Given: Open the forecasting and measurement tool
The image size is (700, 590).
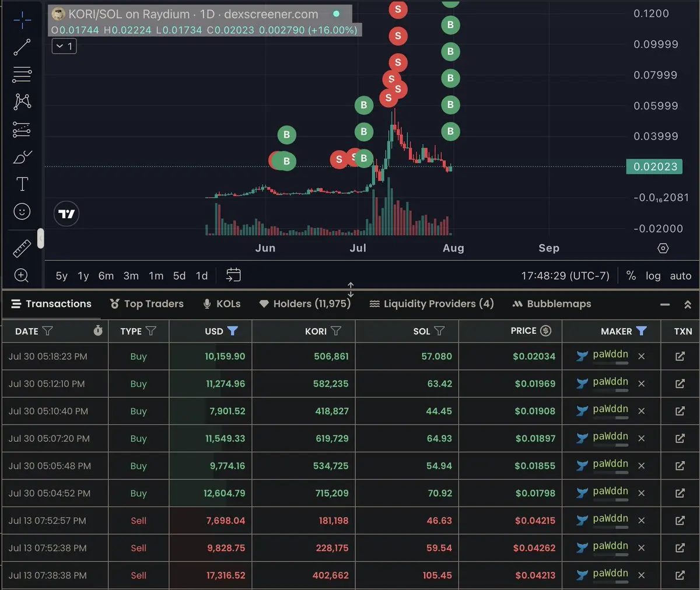Looking at the screenshot, I should [22, 129].
